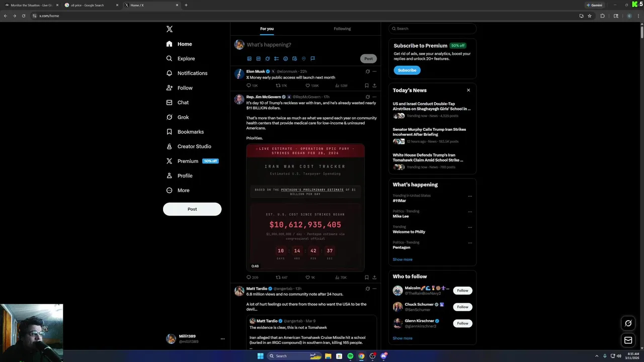644x362 pixels.
Task: Open Grok from the sidebar
Action: (x=178, y=117)
